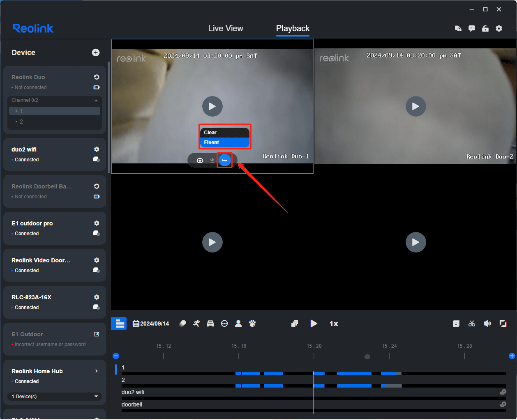This screenshot has height=420, width=517.
Task: Click the timeline zoom slider handle
Action: [367, 357]
